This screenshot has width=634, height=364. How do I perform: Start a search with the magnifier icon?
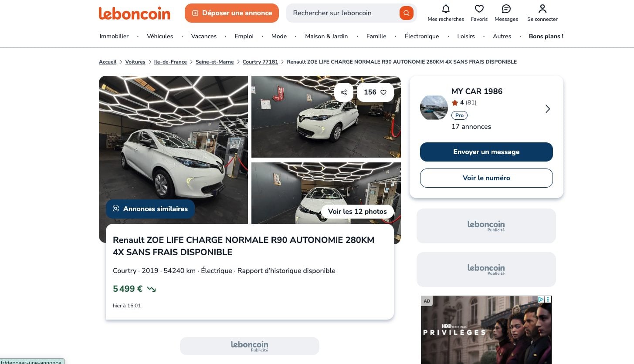[x=406, y=13]
